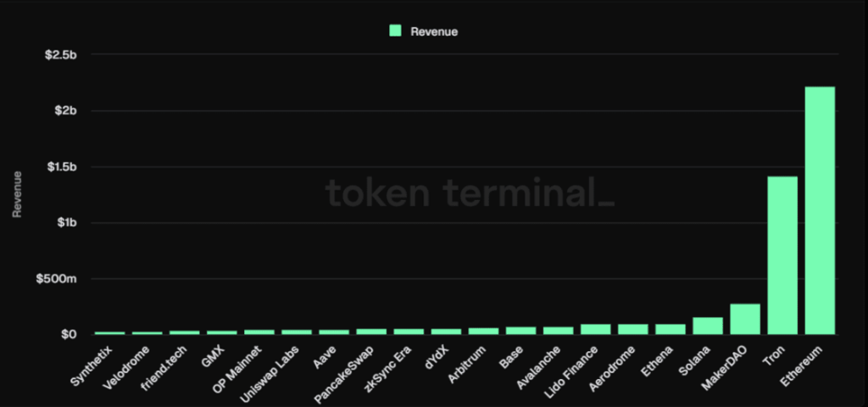Select the Synthetix revenue bar
868x407 pixels.
109,333
